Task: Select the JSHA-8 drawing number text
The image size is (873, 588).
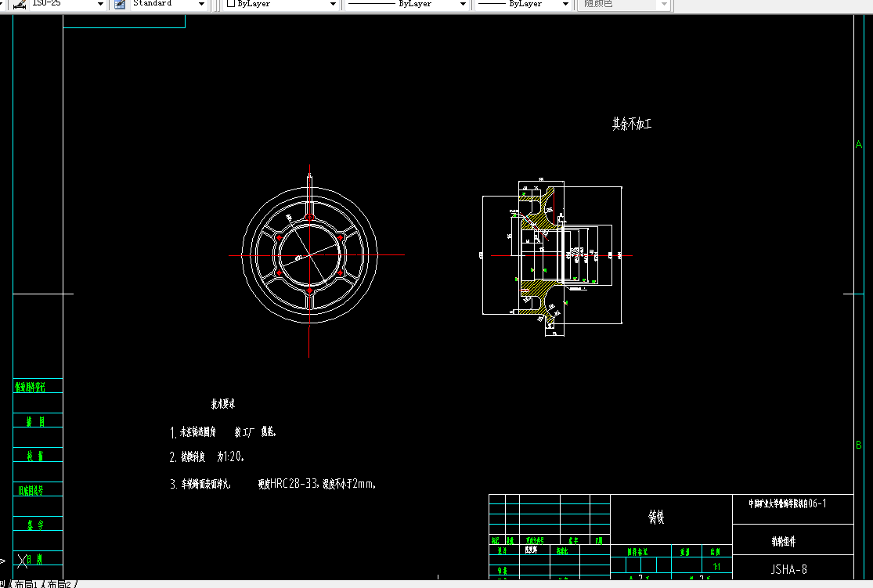Action: pos(789,569)
